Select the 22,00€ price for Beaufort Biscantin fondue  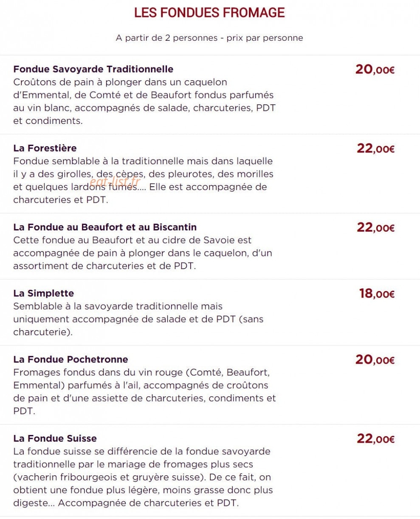[x=376, y=227]
